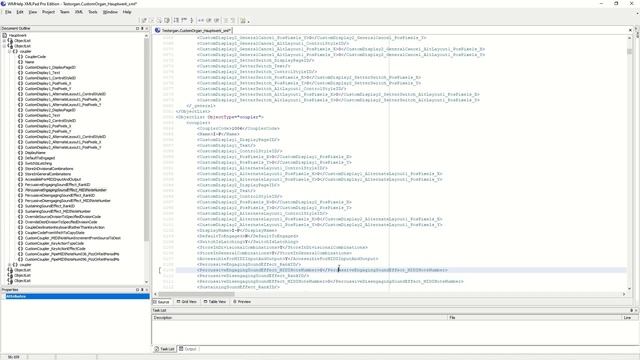Open the Edit menu
640x360 pixels.
point(20,12)
